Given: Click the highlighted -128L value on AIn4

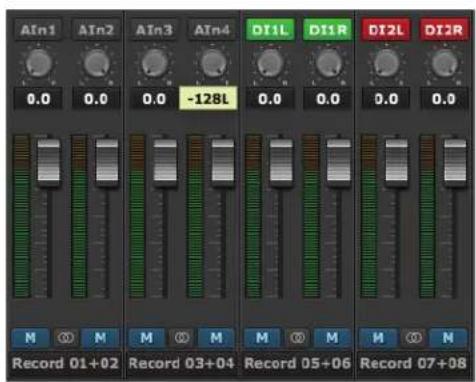Looking at the screenshot, I should (208, 99).
